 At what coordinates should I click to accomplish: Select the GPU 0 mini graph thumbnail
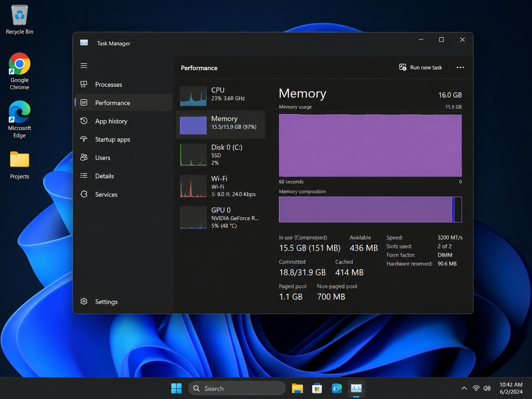pos(193,218)
